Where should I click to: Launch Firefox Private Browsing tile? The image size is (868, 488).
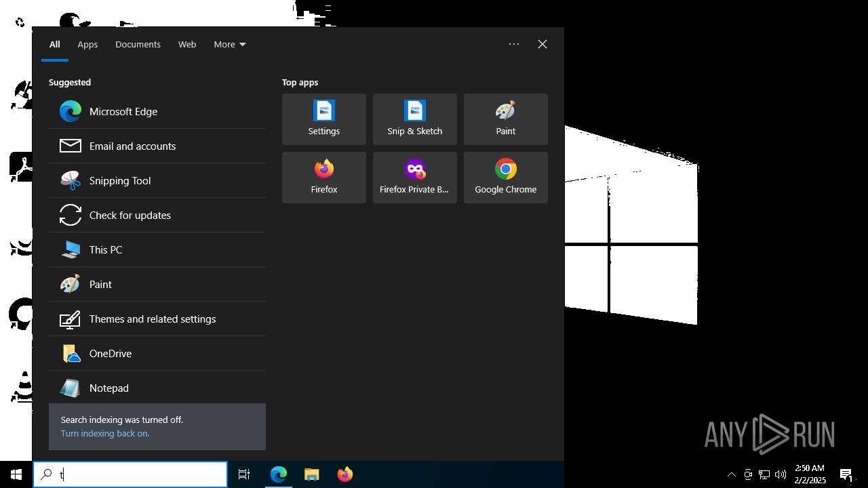pos(415,178)
